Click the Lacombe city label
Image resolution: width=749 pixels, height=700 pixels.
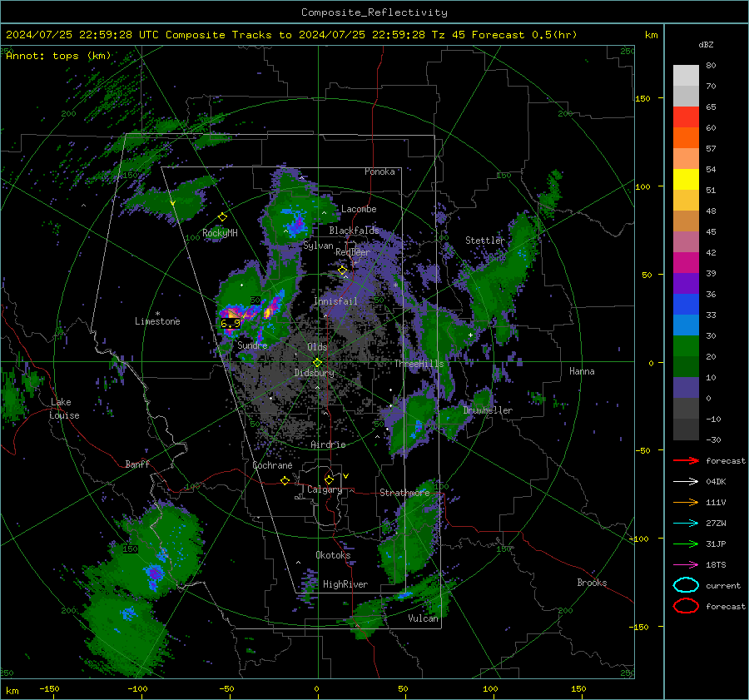click(x=359, y=209)
